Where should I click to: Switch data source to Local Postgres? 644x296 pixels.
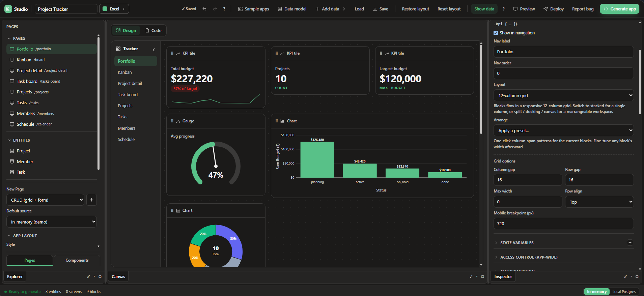click(624, 292)
